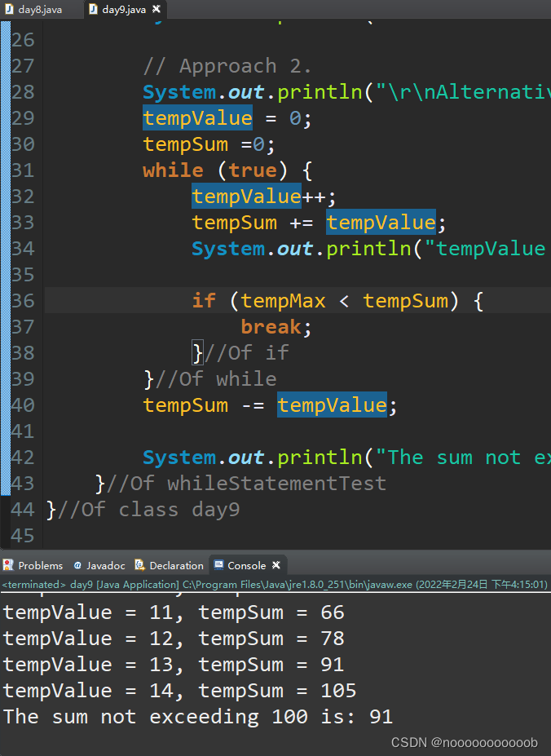Click 'The sum not exceeding 100 is: 91'

[197, 717]
